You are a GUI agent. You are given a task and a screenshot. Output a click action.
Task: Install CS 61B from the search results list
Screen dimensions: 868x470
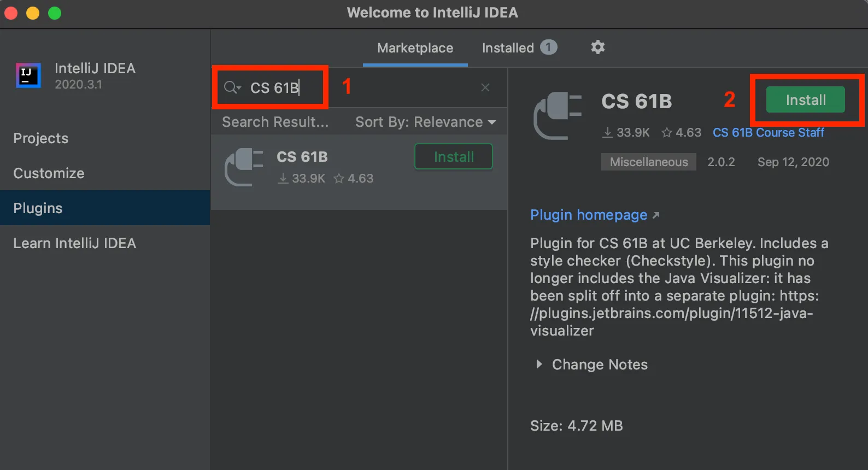point(454,157)
